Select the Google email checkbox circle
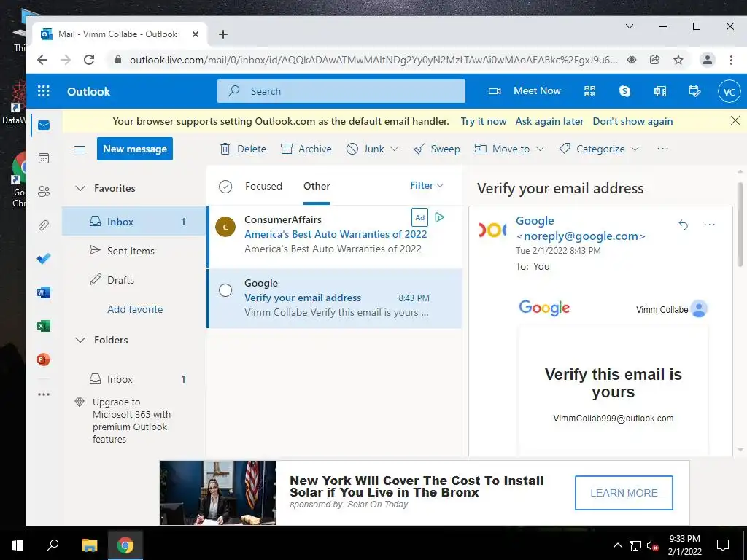The height and width of the screenshot is (560, 747). [x=225, y=290]
